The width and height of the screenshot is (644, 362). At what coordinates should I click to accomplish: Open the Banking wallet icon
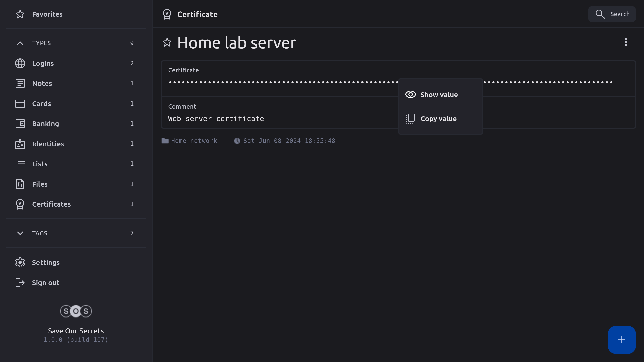pos(20,124)
